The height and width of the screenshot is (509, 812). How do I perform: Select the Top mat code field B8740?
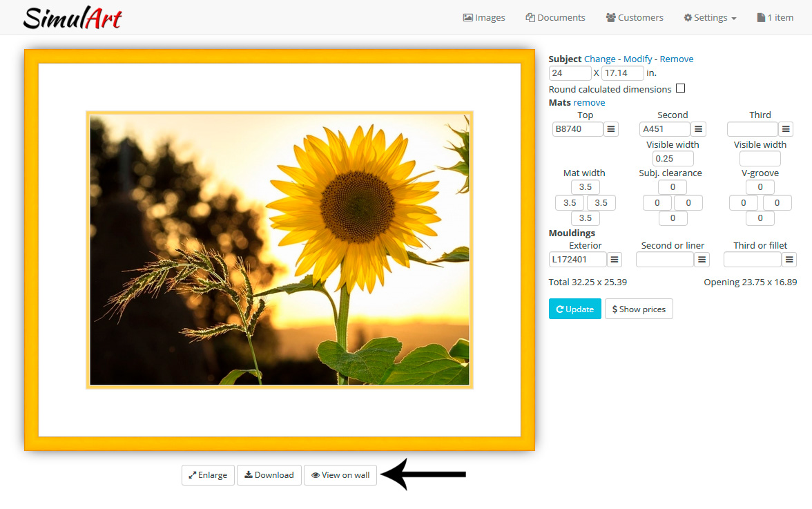(577, 129)
